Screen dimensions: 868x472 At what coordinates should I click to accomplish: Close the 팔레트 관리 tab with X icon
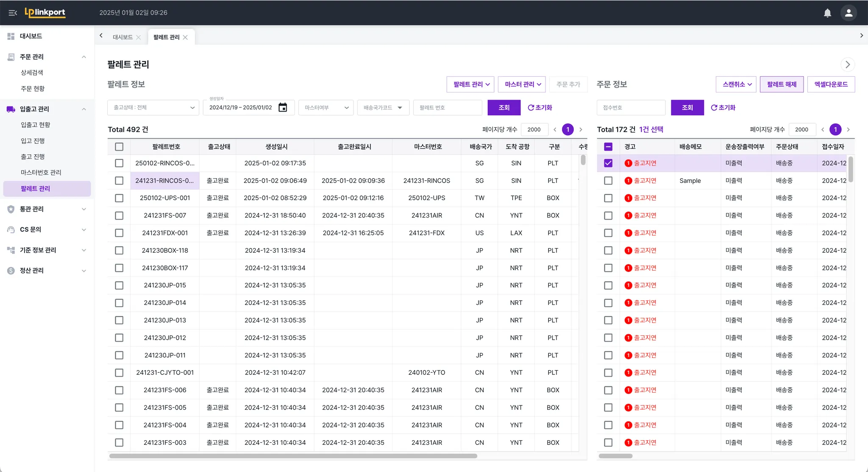coord(186,37)
